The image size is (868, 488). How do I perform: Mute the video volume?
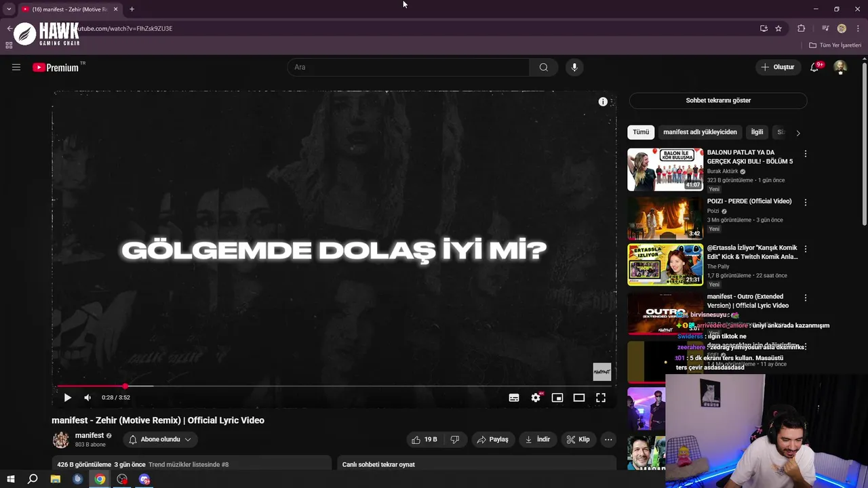[87, 398]
